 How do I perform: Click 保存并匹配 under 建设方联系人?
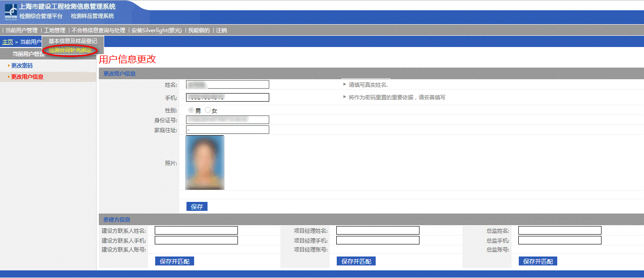click(x=174, y=261)
